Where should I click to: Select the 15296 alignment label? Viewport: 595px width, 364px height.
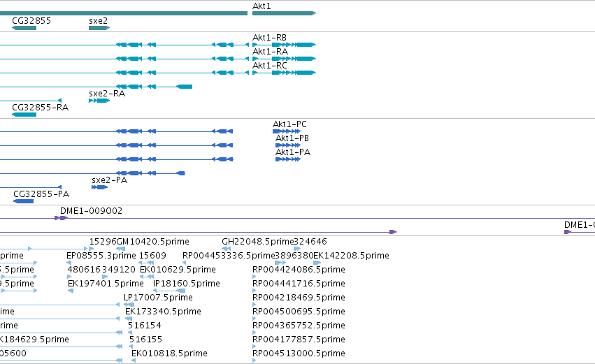click(103, 242)
